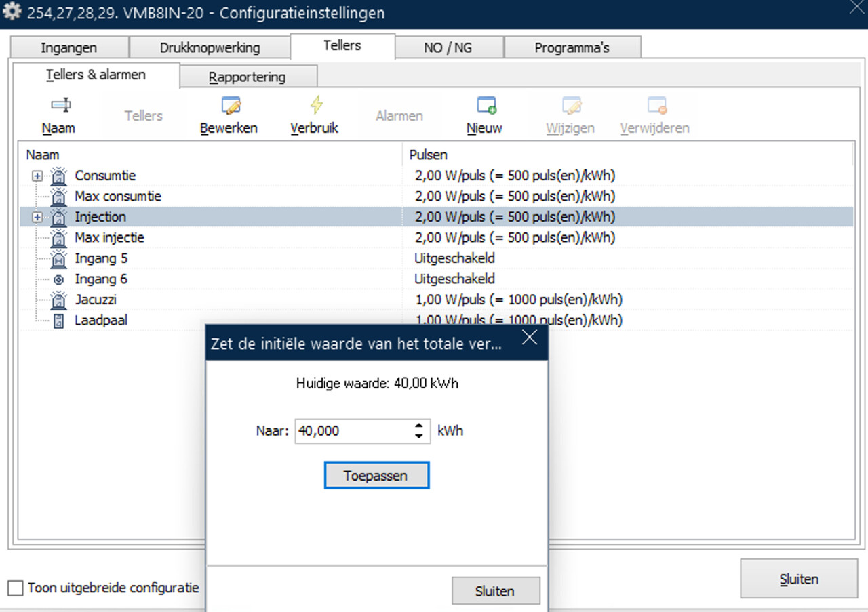Image resolution: width=868 pixels, height=612 pixels.
Task: Increase the Naar kWh value stepper
Action: (x=419, y=426)
